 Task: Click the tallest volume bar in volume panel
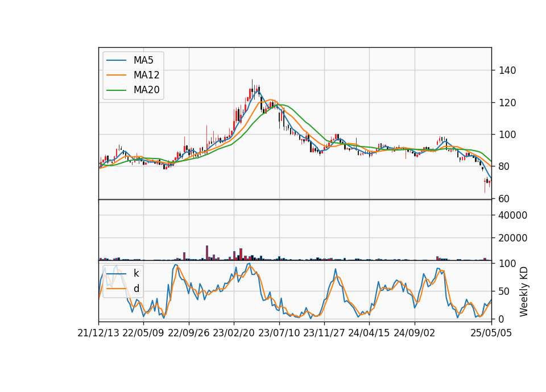(x=207, y=253)
